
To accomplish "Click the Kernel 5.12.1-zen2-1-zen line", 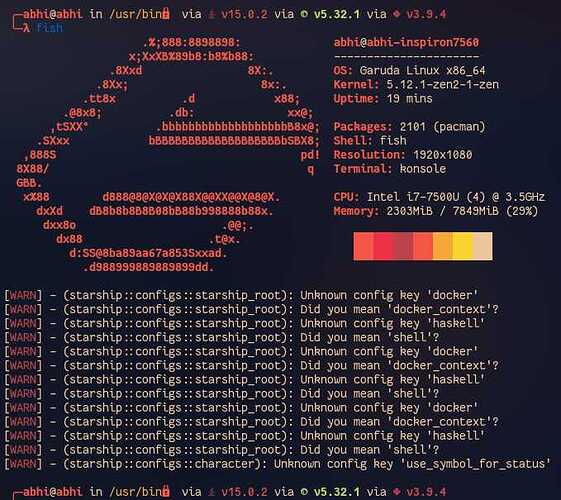I will coord(416,84).
